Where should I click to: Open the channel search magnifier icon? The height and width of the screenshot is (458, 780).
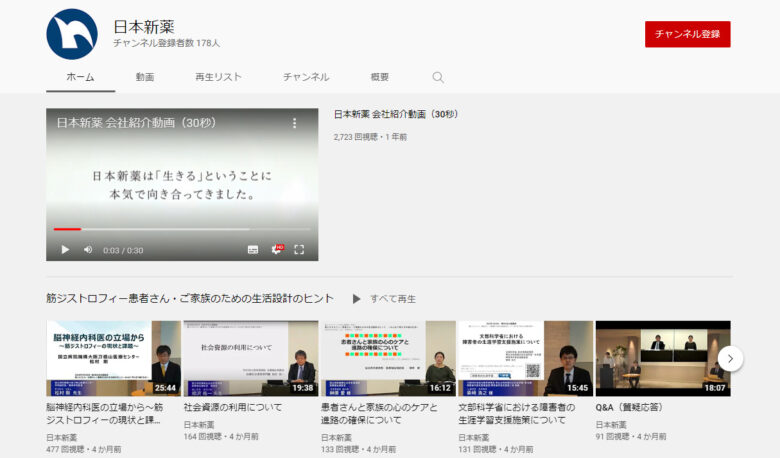(x=438, y=77)
